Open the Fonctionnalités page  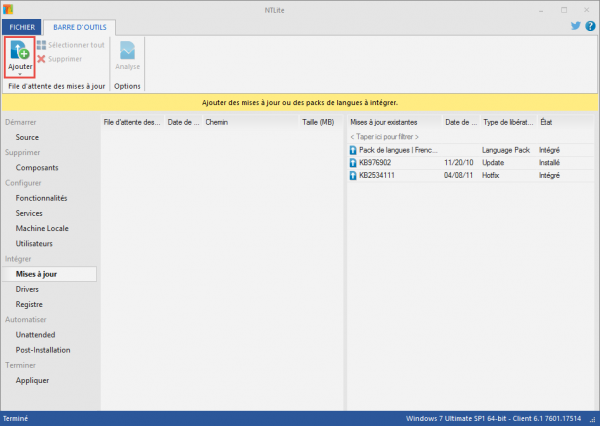click(x=41, y=198)
